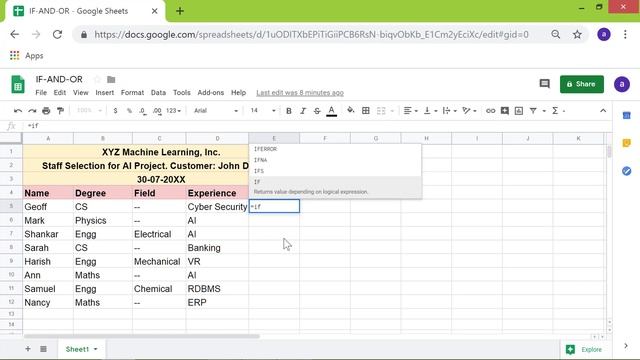Decrease decimal places
640x360 pixels.
point(143,111)
